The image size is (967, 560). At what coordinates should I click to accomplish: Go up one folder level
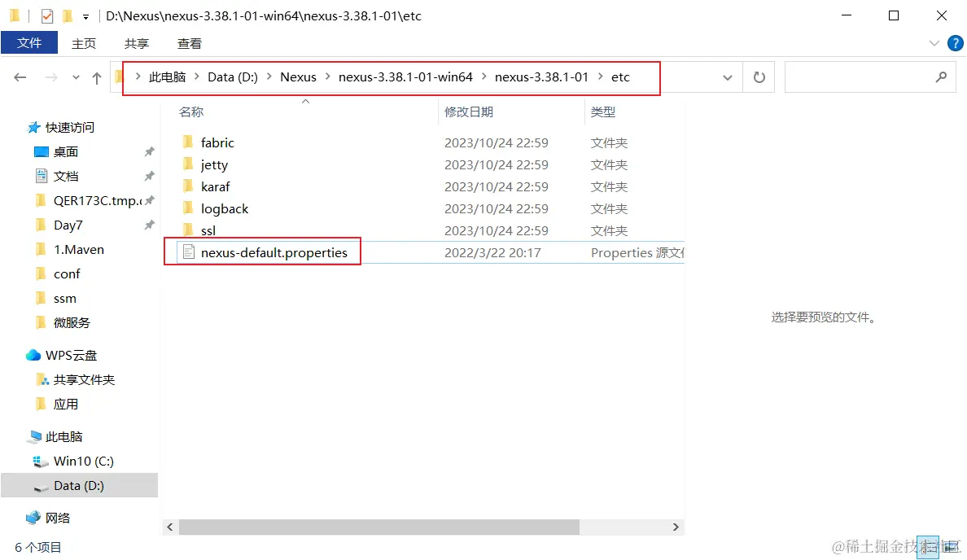pyautogui.click(x=97, y=77)
